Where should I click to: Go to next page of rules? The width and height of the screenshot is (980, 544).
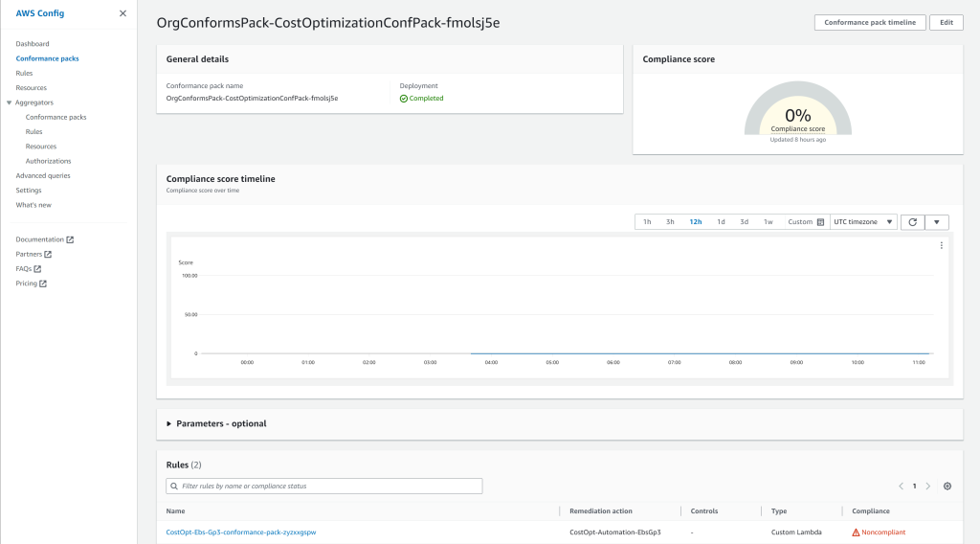(x=928, y=486)
